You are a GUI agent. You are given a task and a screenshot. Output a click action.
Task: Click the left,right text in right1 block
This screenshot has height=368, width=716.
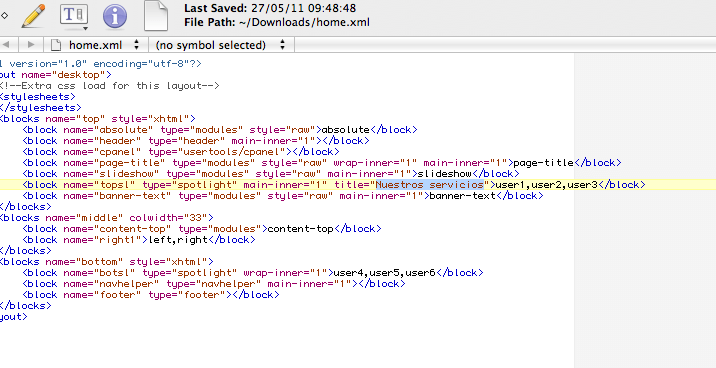click(179, 240)
